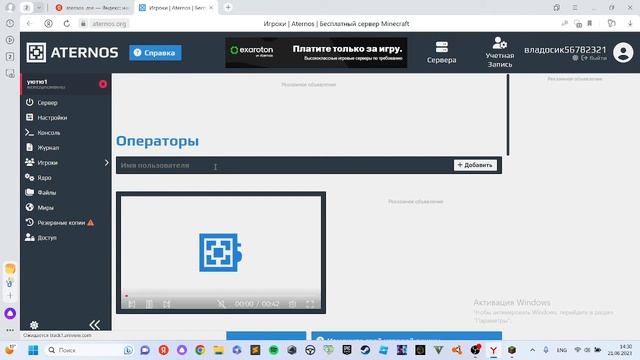Click the red server status indicator
The height and width of the screenshot is (360, 640).
coord(103,84)
